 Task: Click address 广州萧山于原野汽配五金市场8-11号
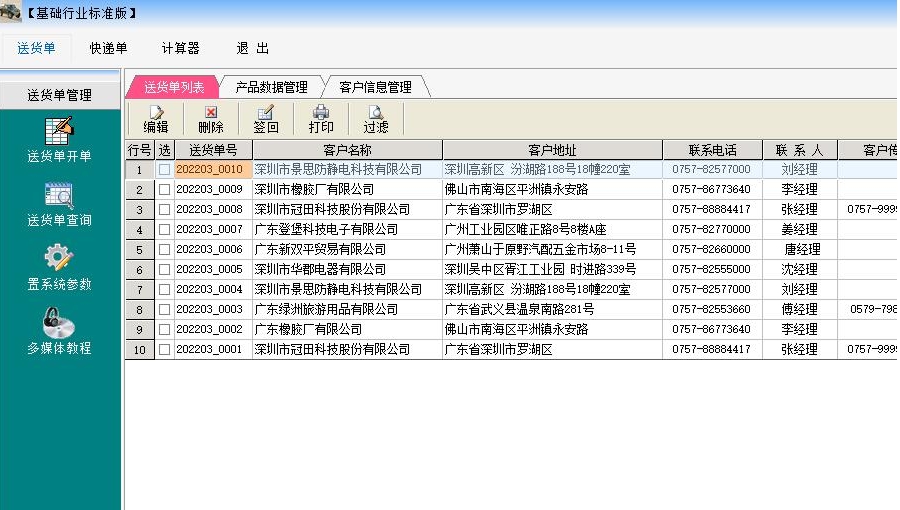pos(540,250)
